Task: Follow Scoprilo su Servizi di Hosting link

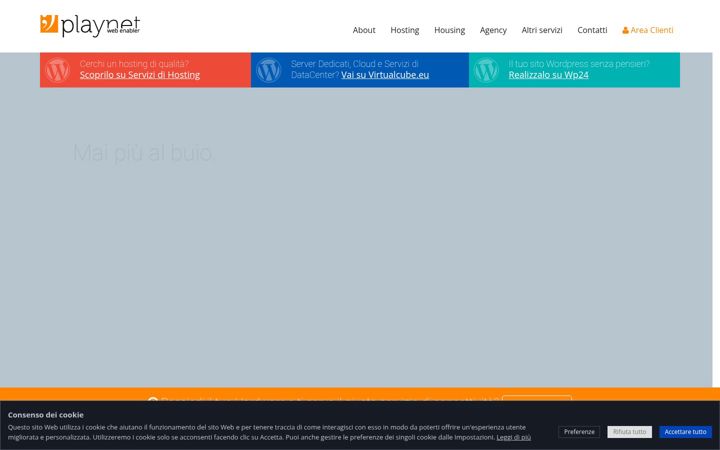Action: click(x=140, y=75)
